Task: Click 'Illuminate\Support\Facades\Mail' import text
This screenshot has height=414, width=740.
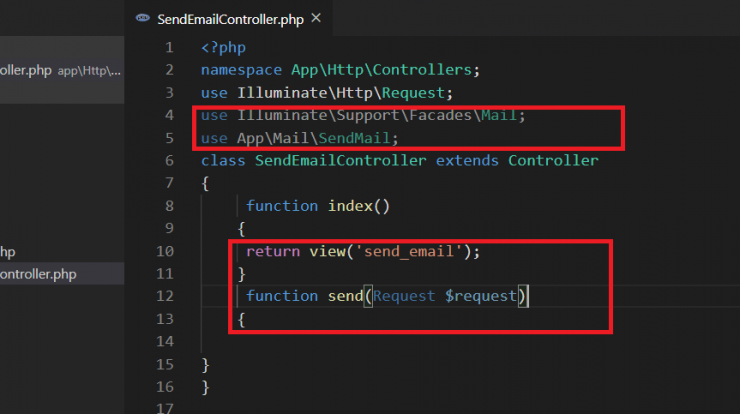Action: [x=377, y=115]
